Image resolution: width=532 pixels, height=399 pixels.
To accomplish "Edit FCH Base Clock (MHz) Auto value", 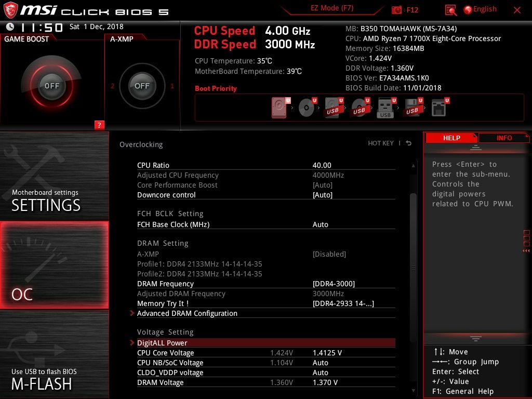I will pos(320,224).
